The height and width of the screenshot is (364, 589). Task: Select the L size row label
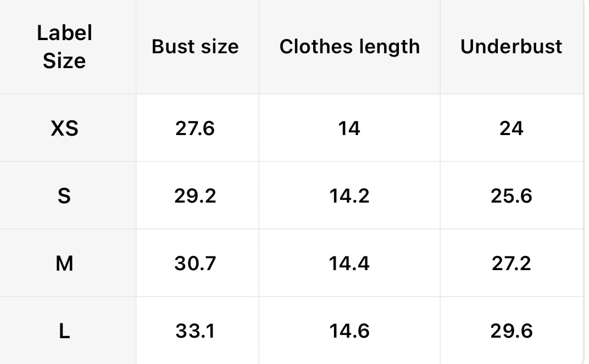point(64,331)
